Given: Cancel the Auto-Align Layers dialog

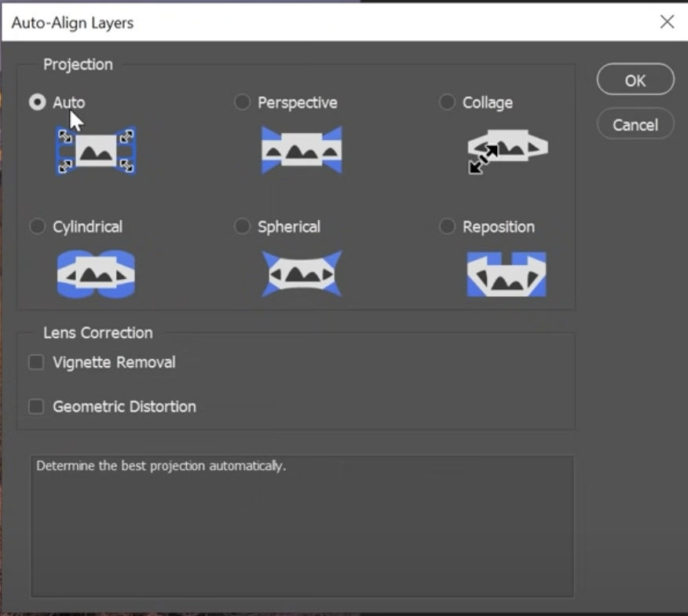Looking at the screenshot, I should [x=635, y=125].
